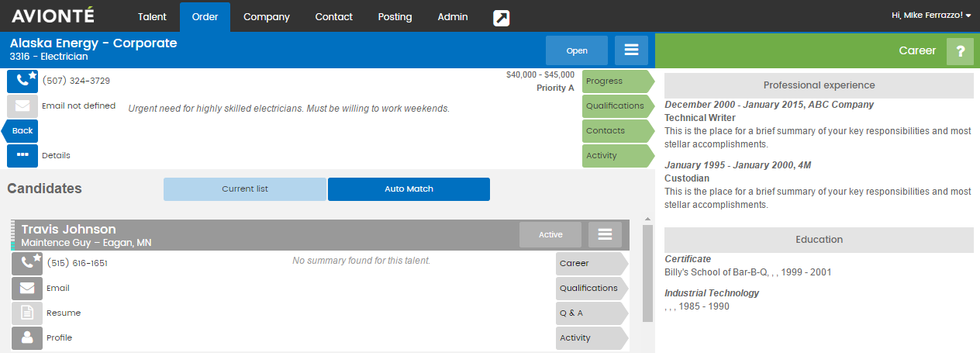The height and width of the screenshot is (353, 980).
Task: Click Travis Johnson Email envelope icon
Action: coord(27,288)
